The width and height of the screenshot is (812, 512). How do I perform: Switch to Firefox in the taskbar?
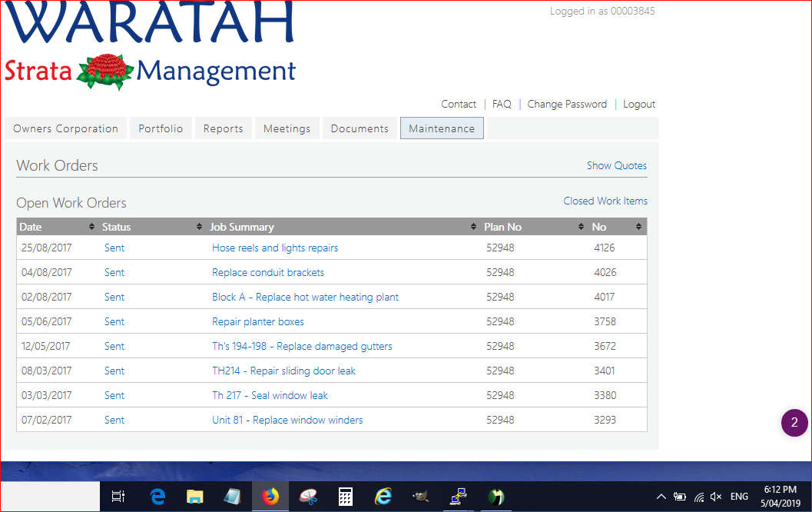point(270,497)
